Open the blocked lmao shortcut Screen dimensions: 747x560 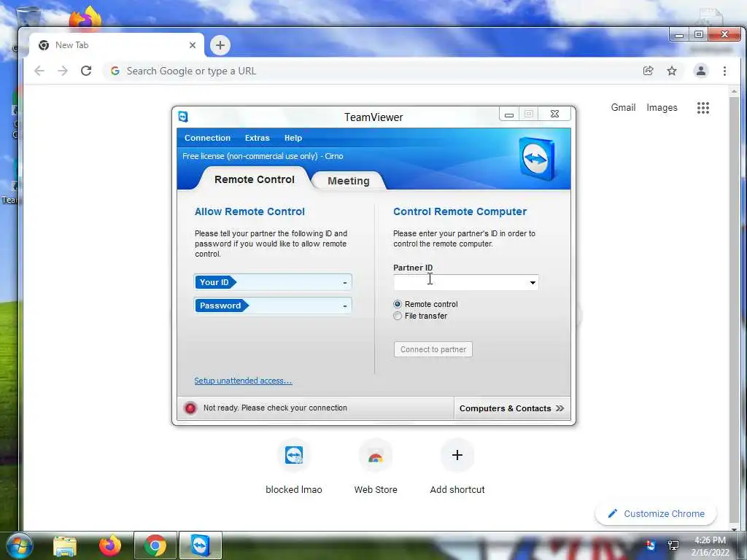tap(294, 455)
